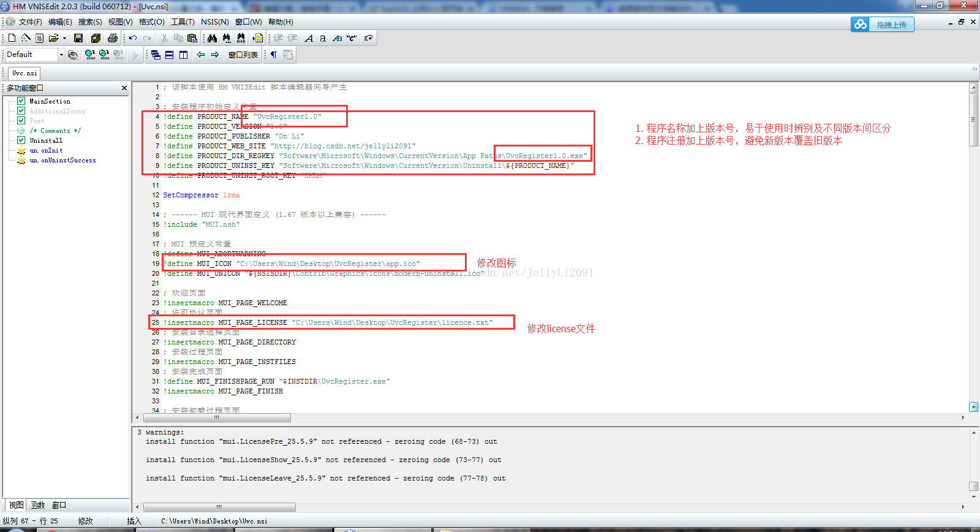This screenshot has height=532, width=980.
Task: Launch the NSIS script wizard
Action: (25, 38)
